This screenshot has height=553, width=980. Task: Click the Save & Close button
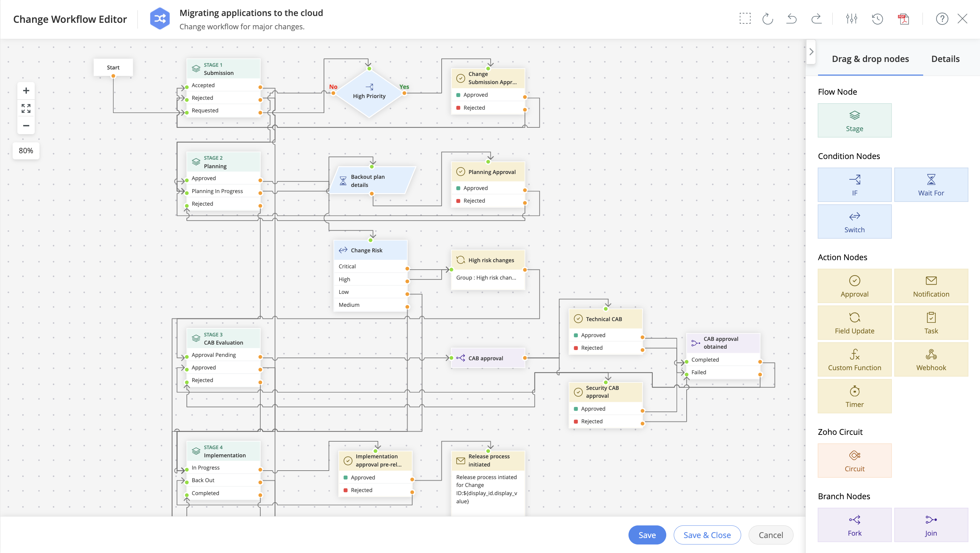(707, 535)
